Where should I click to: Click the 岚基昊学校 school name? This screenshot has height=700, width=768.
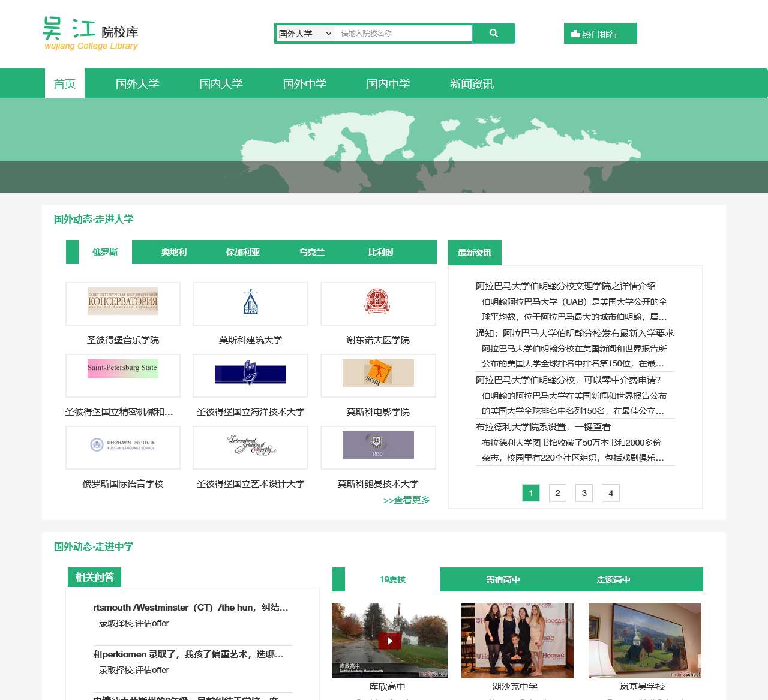[642, 687]
